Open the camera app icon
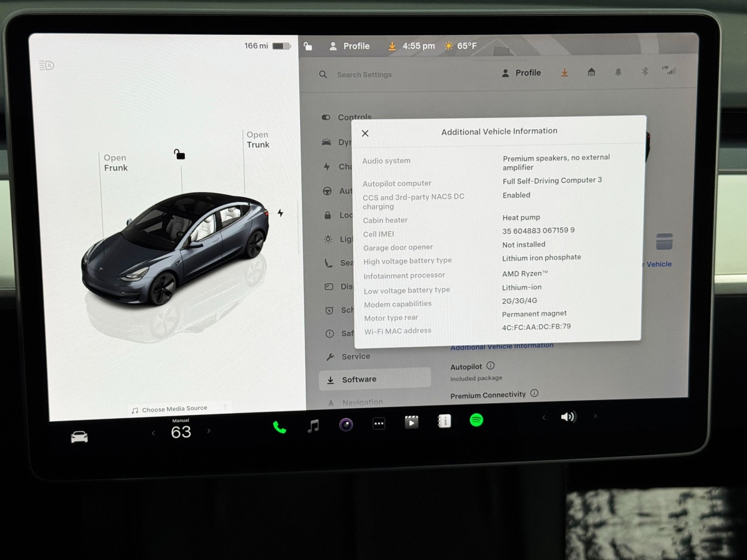The width and height of the screenshot is (747, 560). click(345, 424)
